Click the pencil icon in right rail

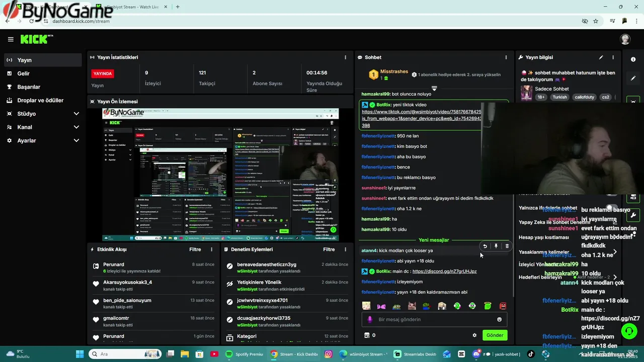(x=633, y=78)
